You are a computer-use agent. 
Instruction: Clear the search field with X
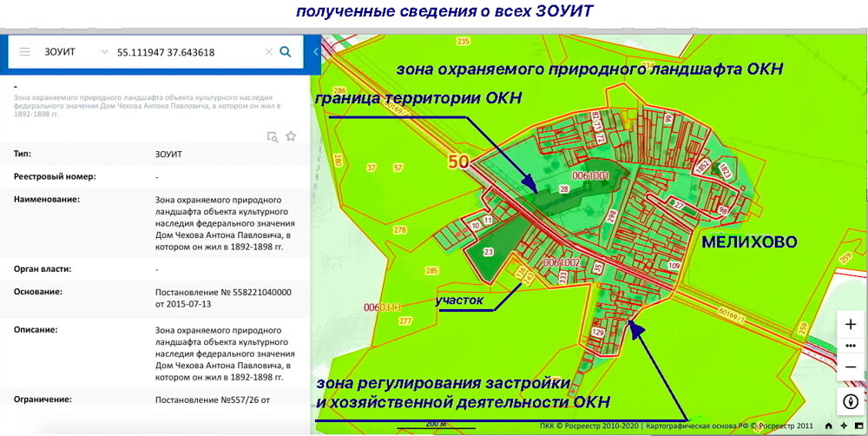(x=268, y=52)
